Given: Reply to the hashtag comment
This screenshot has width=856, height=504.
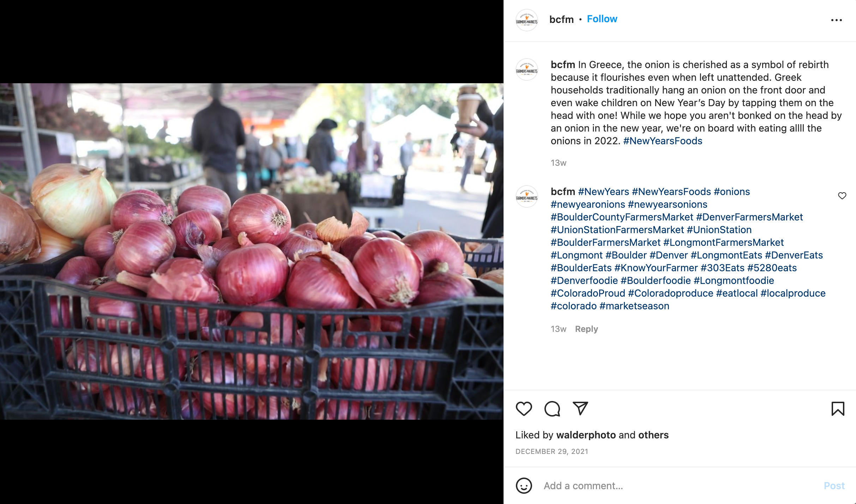Looking at the screenshot, I should (586, 329).
